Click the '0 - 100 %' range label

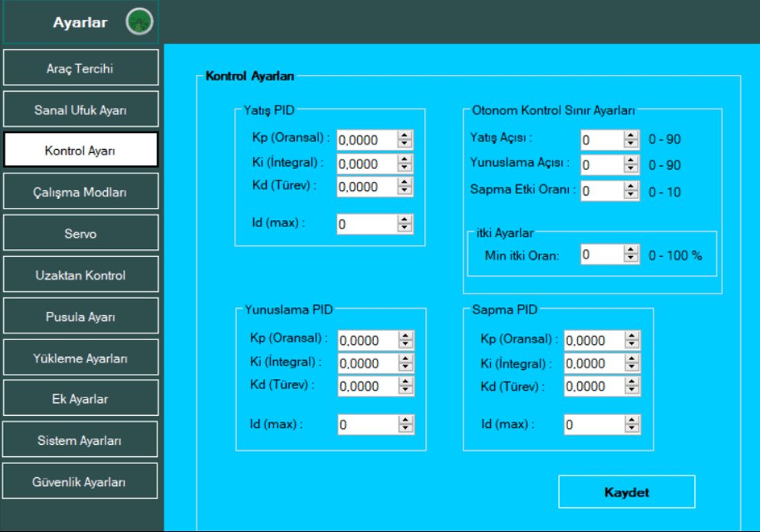coord(675,255)
